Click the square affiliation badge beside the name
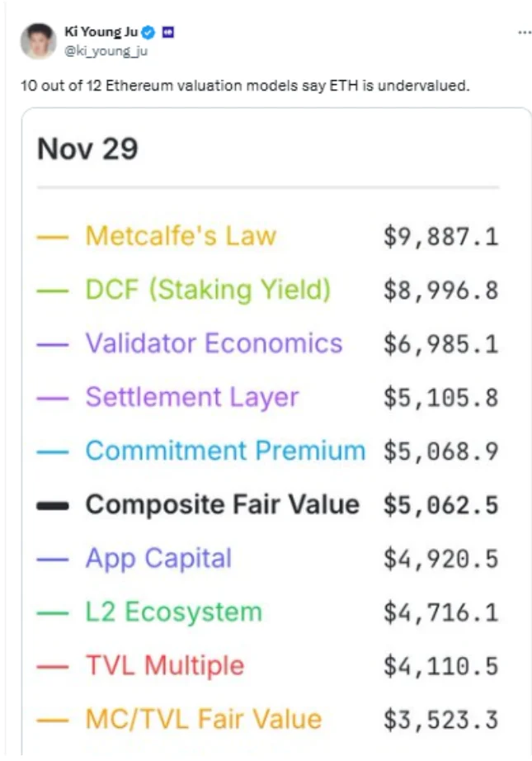532x761 pixels. click(167, 33)
